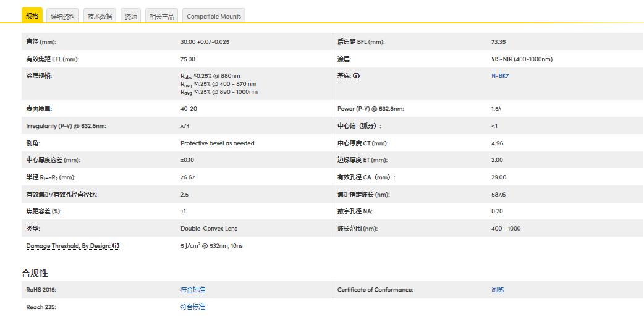This screenshot has width=644, height=330.
Task: Click the VIS-NIR (400-1000nm) coating value
Action: point(522,59)
